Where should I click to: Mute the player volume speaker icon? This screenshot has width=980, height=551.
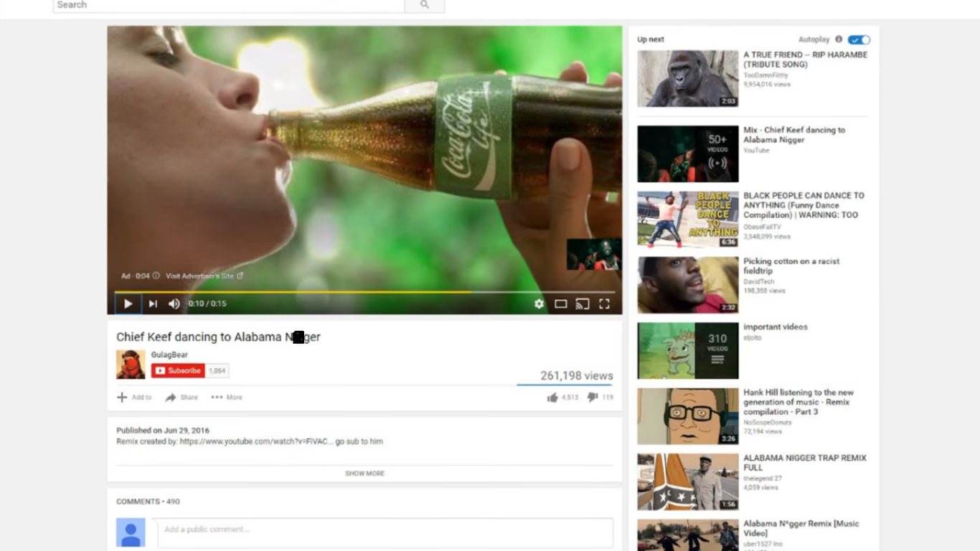click(x=174, y=303)
